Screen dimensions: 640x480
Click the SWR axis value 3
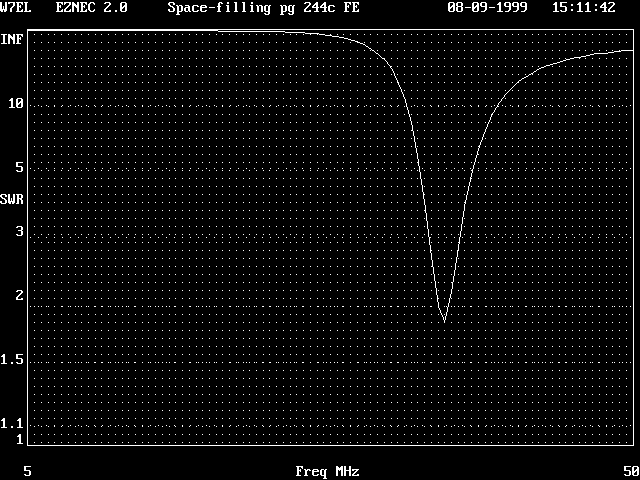point(20,231)
